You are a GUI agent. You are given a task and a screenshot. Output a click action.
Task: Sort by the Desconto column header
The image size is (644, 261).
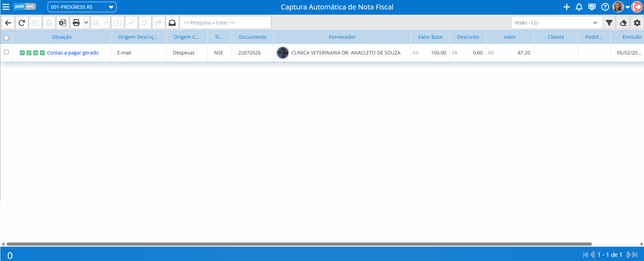(468, 37)
